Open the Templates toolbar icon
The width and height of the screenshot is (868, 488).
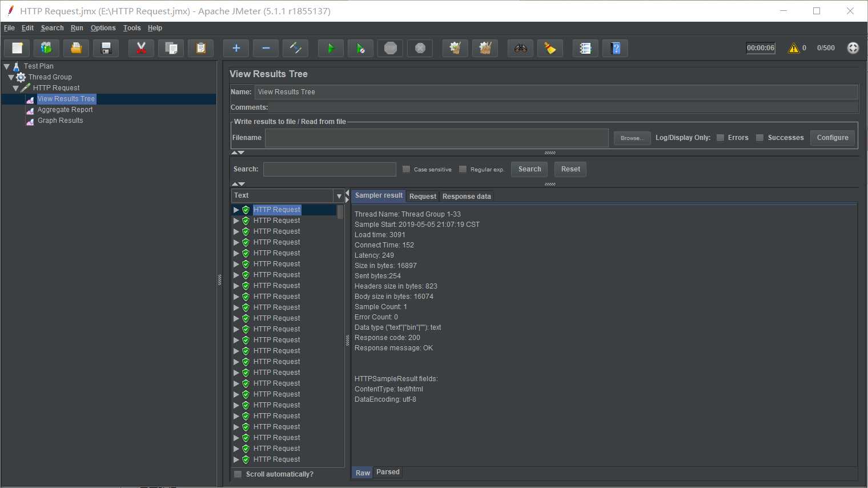[x=47, y=48]
